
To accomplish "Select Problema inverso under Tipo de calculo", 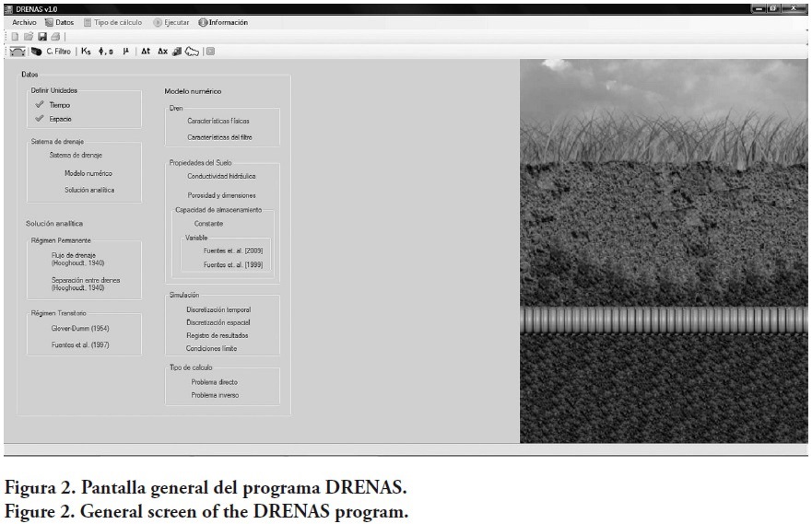I will (x=215, y=395).
